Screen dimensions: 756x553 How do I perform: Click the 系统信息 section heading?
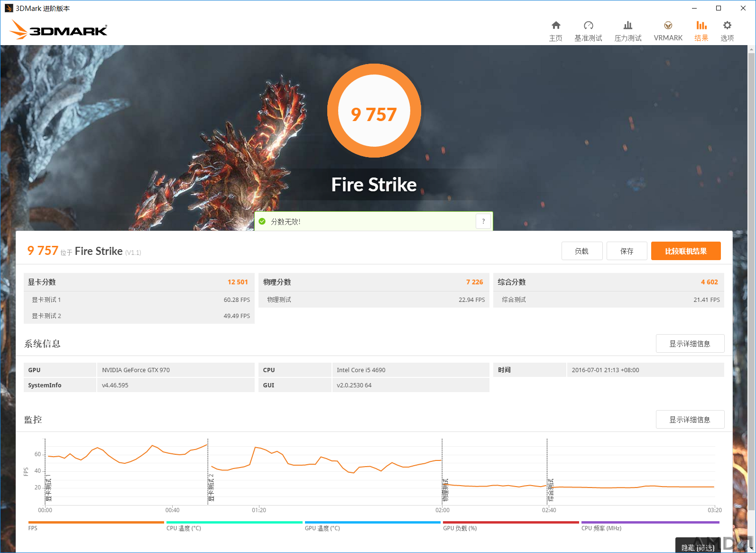pyautogui.click(x=42, y=344)
